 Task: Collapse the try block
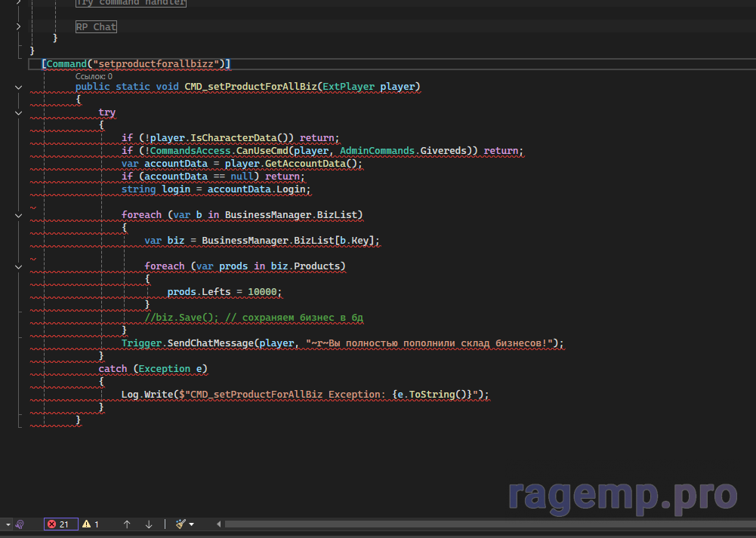[19, 112]
